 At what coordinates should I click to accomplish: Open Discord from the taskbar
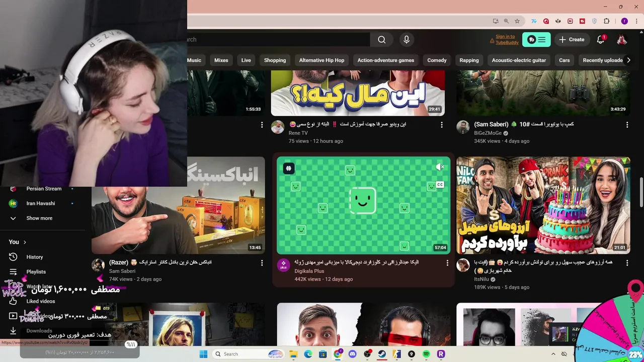[352, 354]
